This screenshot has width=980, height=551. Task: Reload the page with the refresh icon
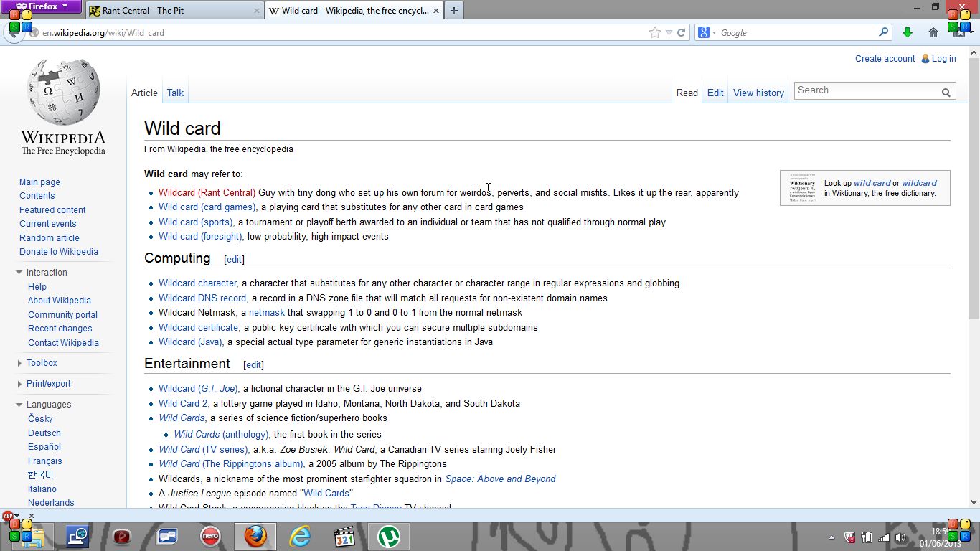(x=681, y=32)
